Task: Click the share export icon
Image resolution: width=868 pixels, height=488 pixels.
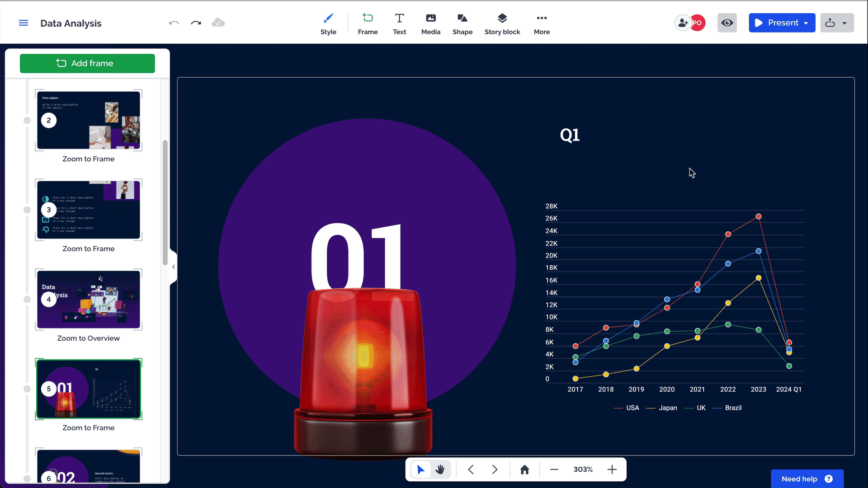Action: 830,23
